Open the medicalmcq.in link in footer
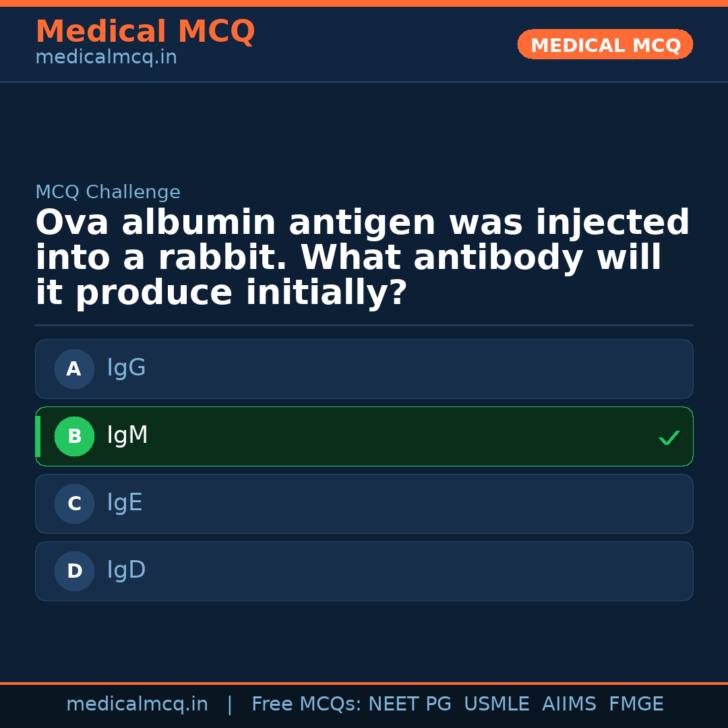 click(x=137, y=704)
